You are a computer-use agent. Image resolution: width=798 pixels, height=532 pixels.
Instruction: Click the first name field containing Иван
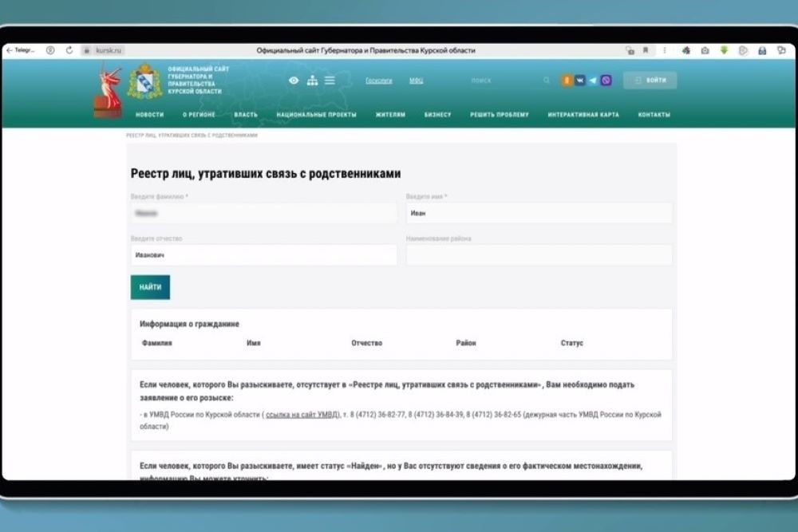(x=539, y=213)
